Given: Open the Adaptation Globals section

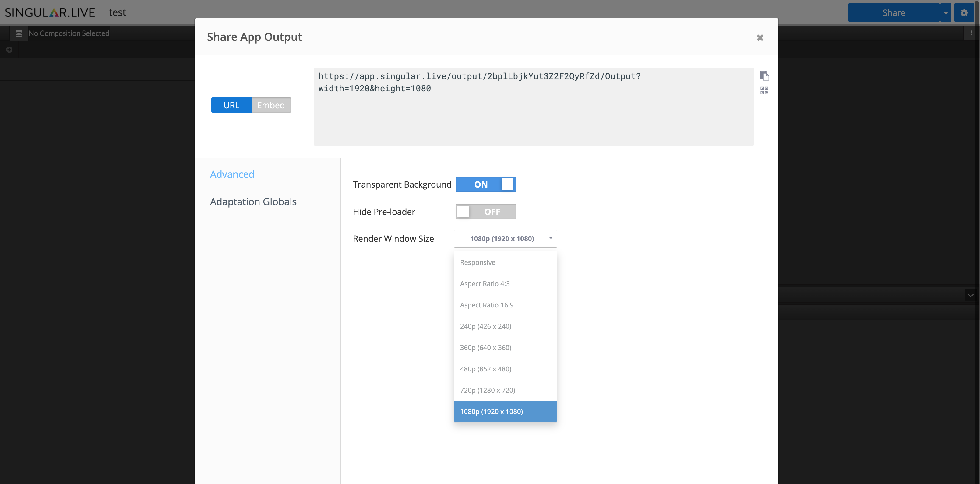Looking at the screenshot, I should (x=253, y=202).
